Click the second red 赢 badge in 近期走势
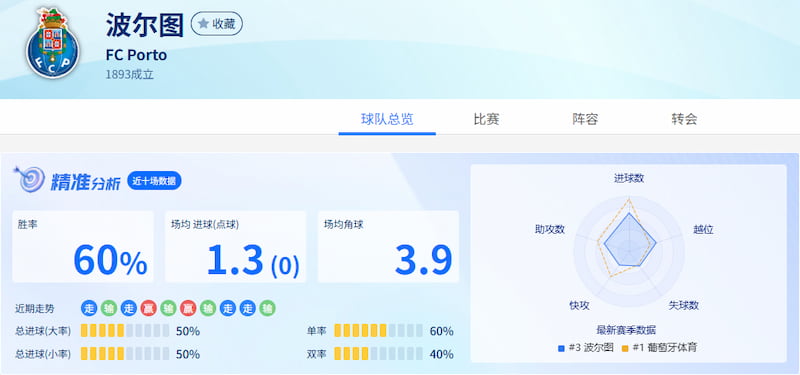Viewport: 800px width, 375px height. point(188,308)
